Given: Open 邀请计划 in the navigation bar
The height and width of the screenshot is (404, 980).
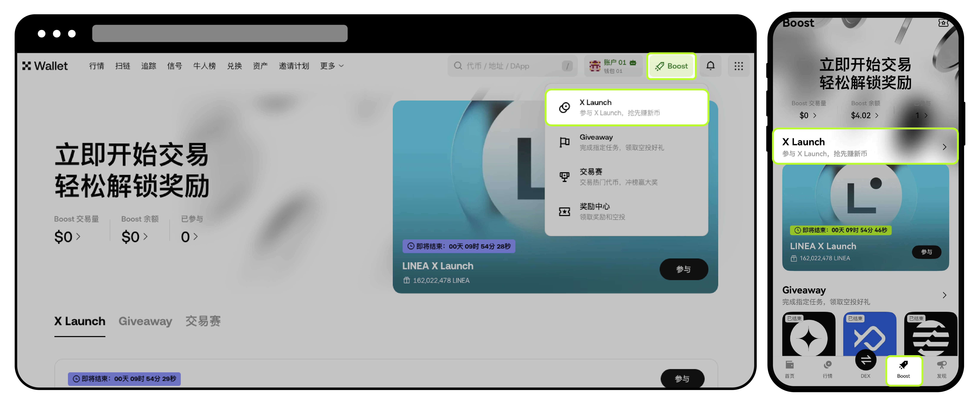Looking at the screenshot, I should click(x=294, y=66).
